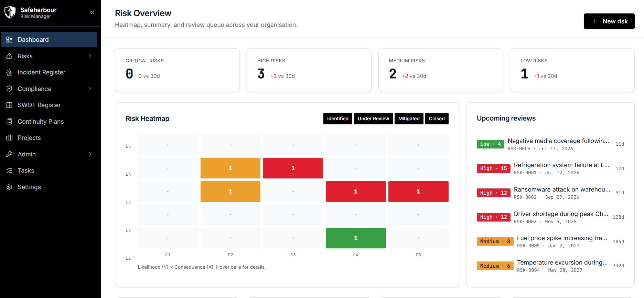This screenshot has width=644, height=298.
Task: Click the SWOT Register grid icon
Action: tap(9, 105)
